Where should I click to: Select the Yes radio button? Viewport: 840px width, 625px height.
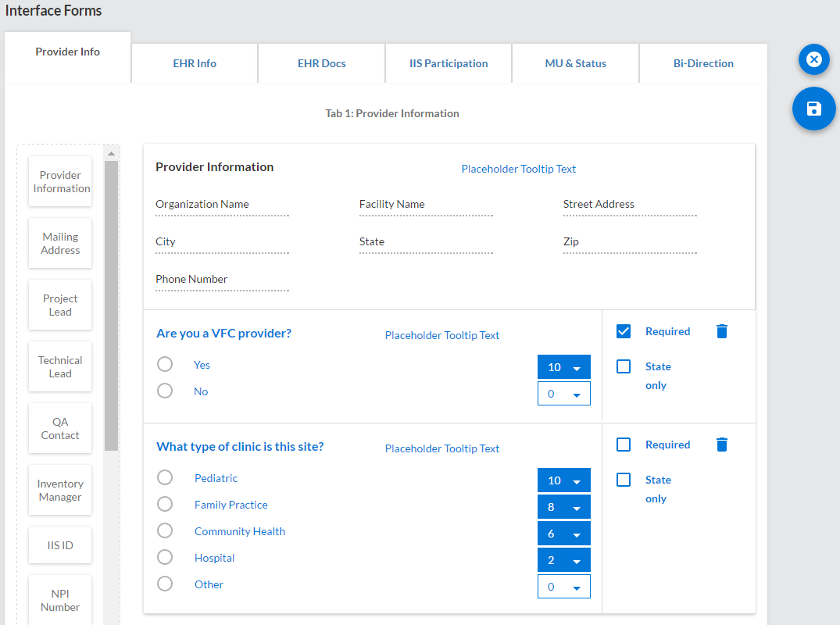pyautogui.click(x=165, y=365)
